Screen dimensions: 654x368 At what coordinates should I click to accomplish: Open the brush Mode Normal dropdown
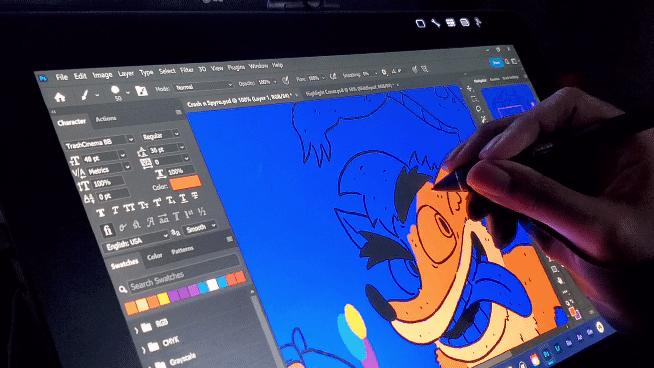pyautogui.click(x=203, y=86)
